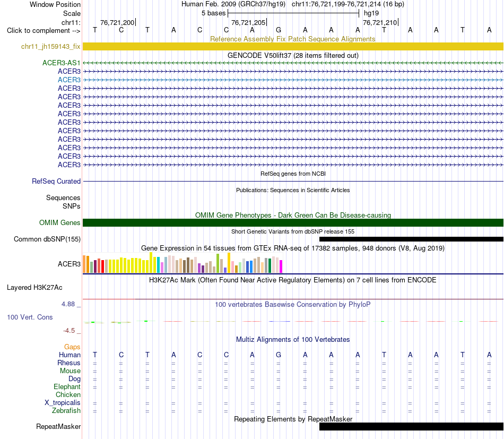The image size is (504, 439).
Task: Click the ACER3 label beside the GTEx bar chart
Action: point(69,264)
